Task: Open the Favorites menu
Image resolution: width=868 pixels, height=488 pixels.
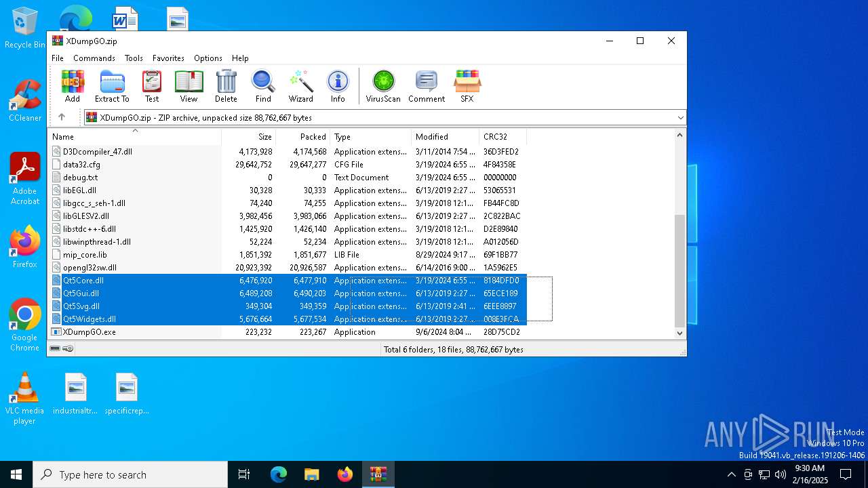Action: (x=168, y=58)
